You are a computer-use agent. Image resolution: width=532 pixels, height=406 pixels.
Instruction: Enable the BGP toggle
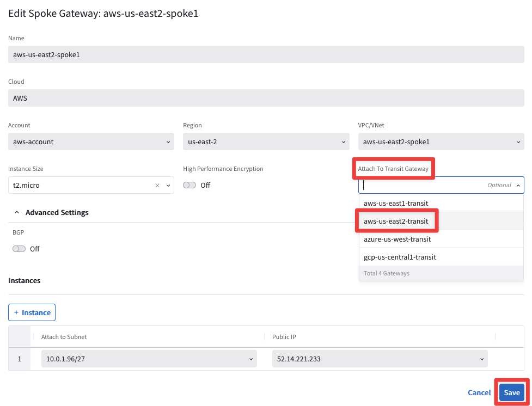(x=20, y=249)
